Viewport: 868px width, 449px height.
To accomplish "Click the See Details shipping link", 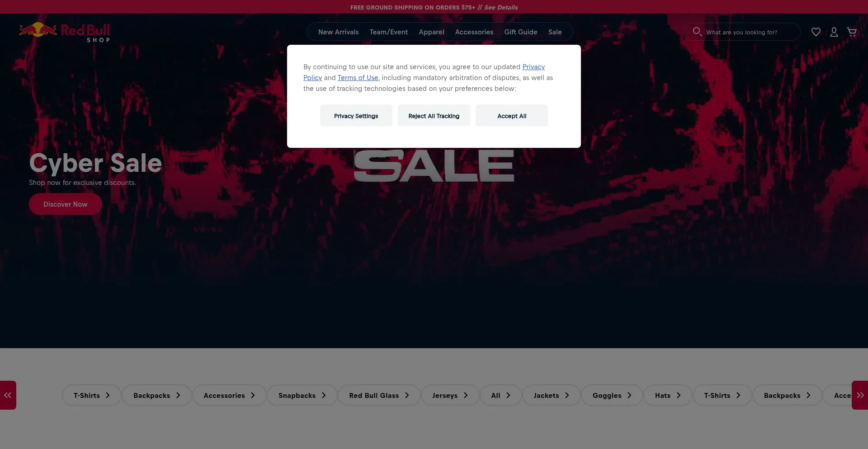I will (500, 7).
